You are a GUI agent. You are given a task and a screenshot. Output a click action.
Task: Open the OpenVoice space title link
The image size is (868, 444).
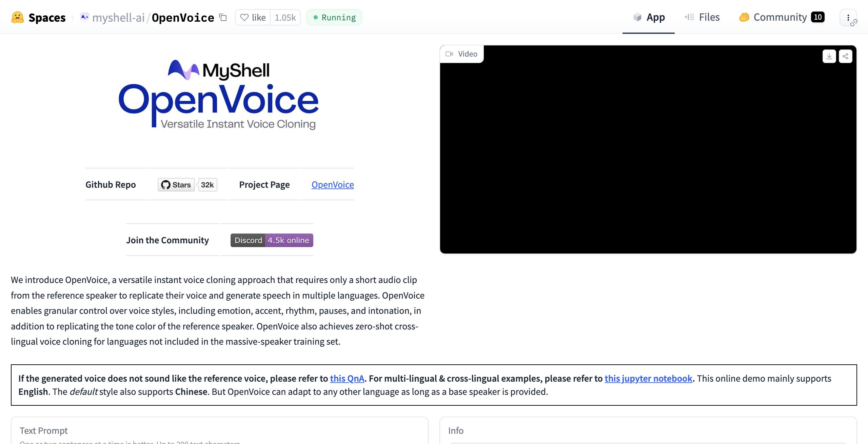(183, 17)
